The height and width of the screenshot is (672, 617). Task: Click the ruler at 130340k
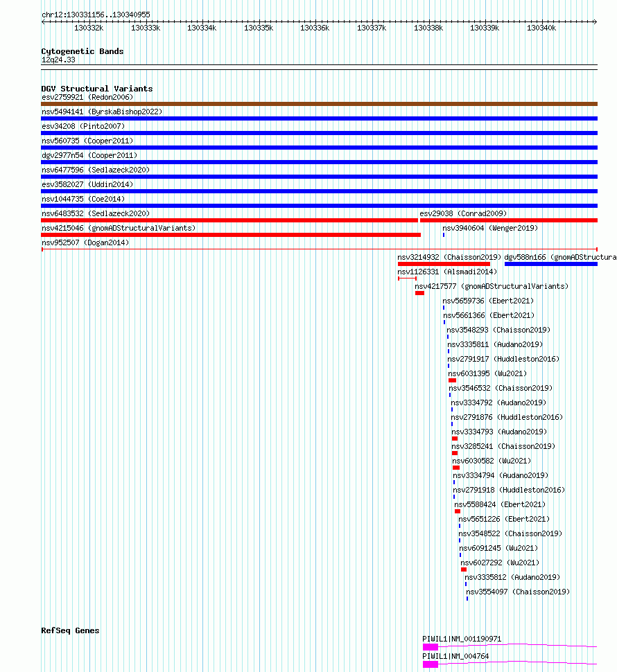click(541, 28)
